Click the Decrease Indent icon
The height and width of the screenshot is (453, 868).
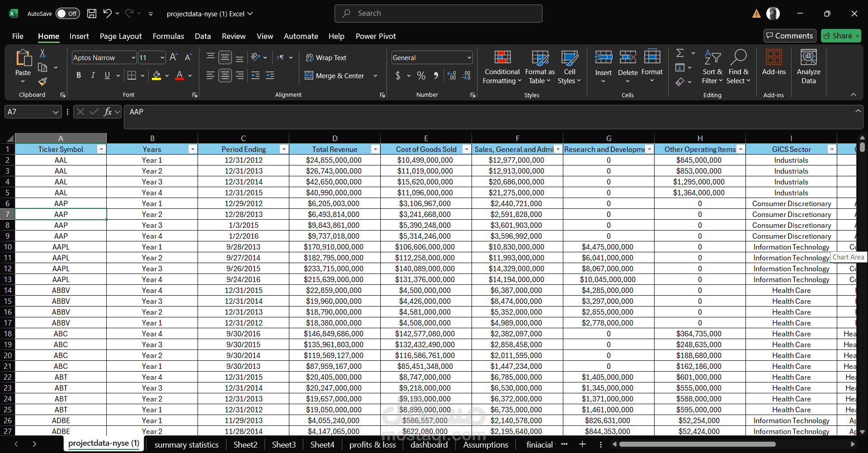pos(255,75)
